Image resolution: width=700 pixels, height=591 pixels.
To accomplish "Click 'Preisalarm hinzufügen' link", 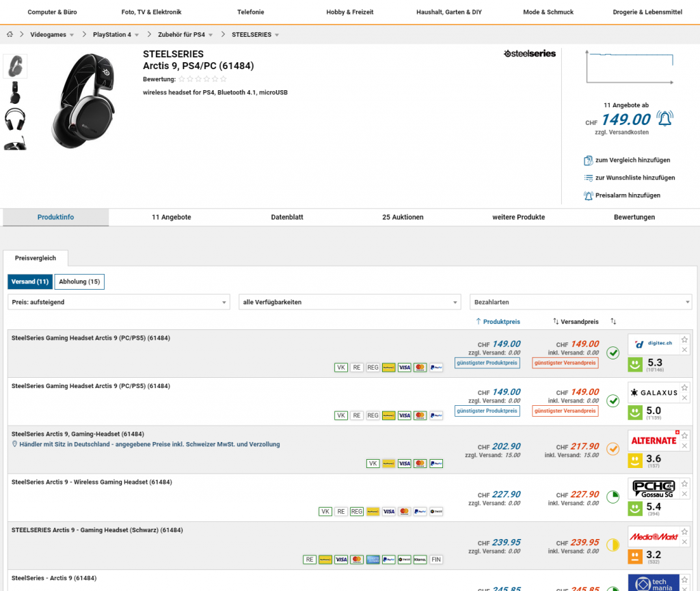I will [x=628, y=195].
